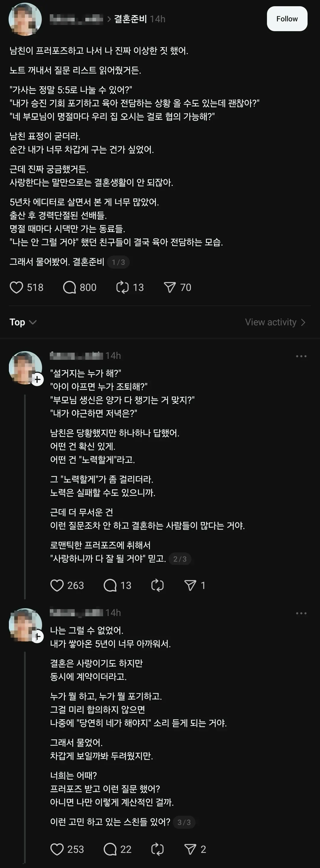Follow the author via second reply's avatar plus
Screen dimensions: 320x868
click(37, 380)
